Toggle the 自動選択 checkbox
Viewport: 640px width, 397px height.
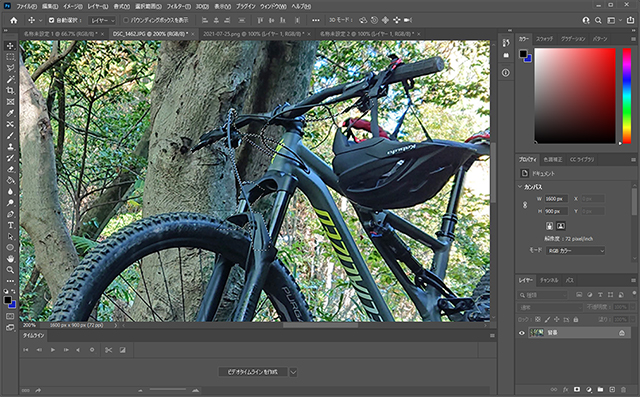tap(51, 20)
